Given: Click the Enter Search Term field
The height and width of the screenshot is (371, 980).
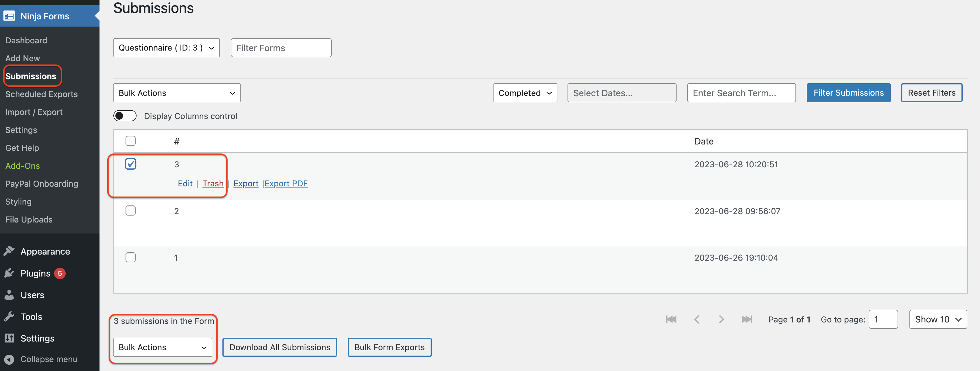Looking at the screenshot, I should coord(741,92).
